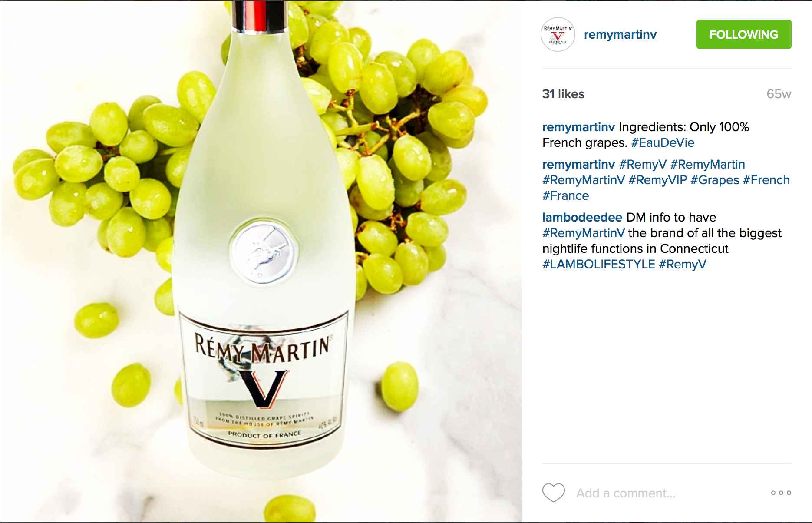Open the Remy Martin V profile picture
The image size is (812, 523).
pyautogui.click(x=558, y=34)
